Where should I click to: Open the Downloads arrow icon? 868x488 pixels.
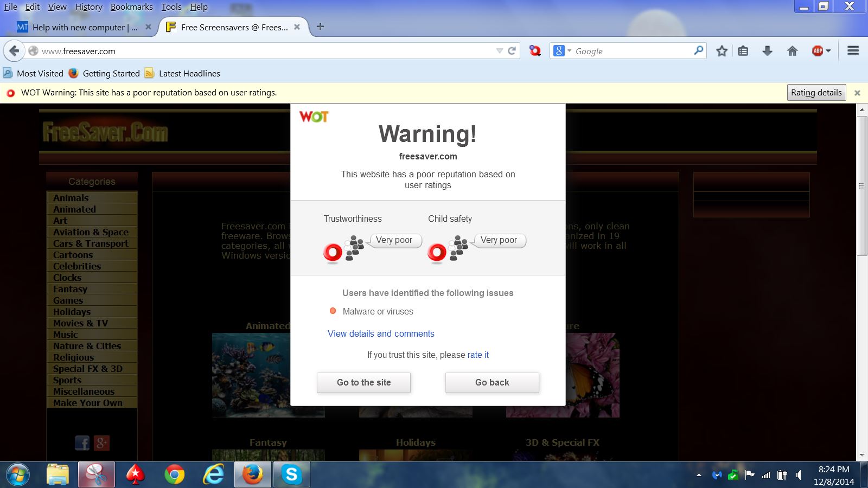tap(767, 51)
